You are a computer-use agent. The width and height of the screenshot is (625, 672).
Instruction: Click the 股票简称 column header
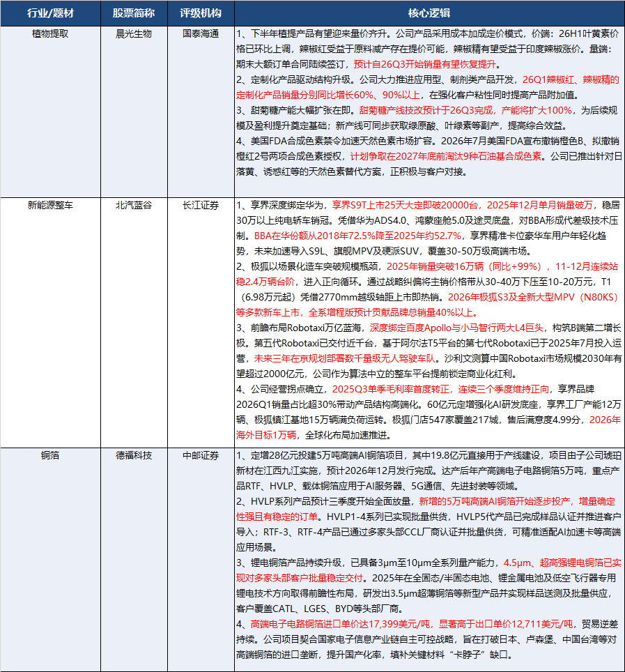(x=134, y=13)
